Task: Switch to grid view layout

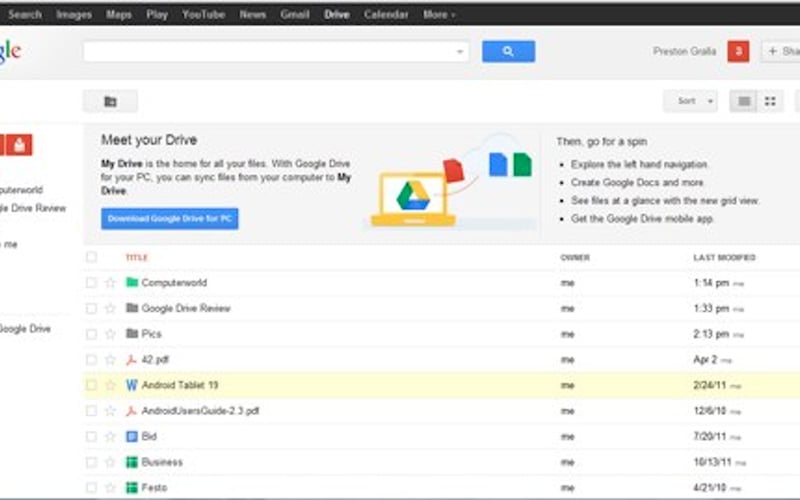Action: (x=770, y=101)
